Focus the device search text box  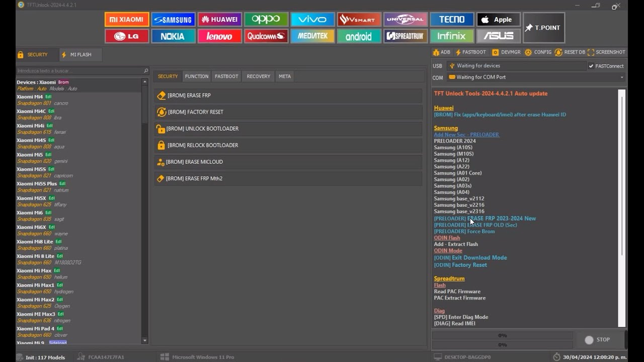point(79,71)
